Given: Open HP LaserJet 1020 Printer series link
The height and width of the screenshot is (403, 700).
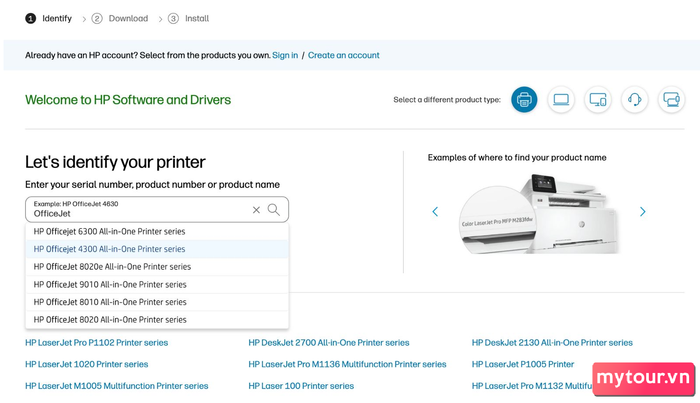Looking at the screenshot, I should [x=87, y=364].
